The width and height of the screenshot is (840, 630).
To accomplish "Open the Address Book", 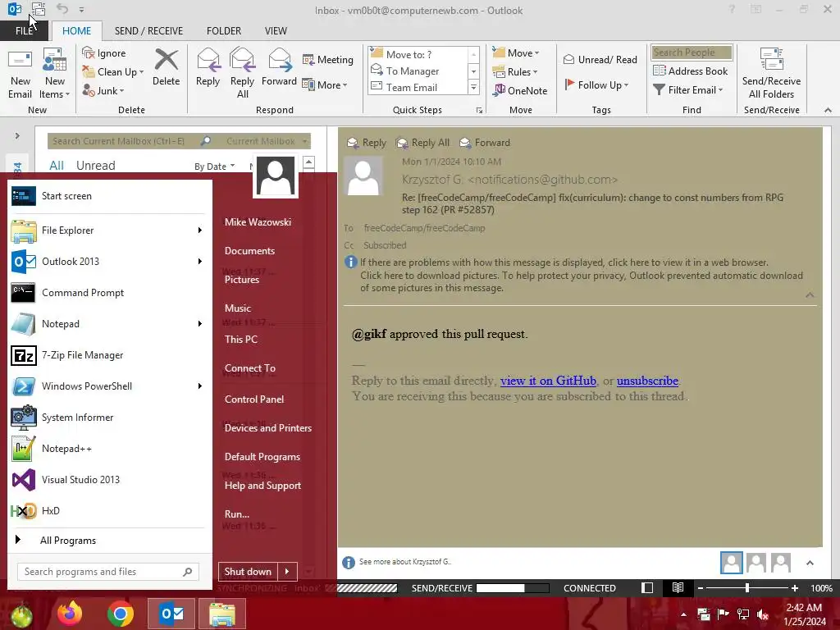I will point(691,71).
